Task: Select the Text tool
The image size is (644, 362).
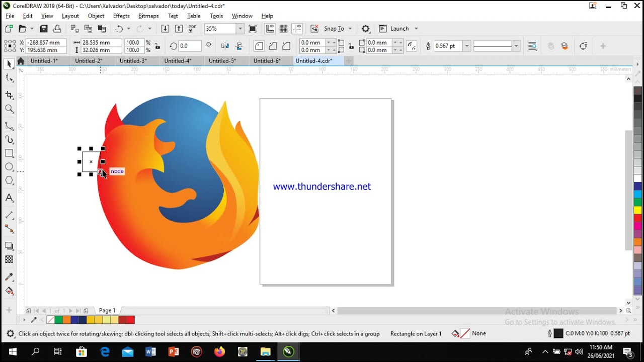Action: click(x=9, y=198)
